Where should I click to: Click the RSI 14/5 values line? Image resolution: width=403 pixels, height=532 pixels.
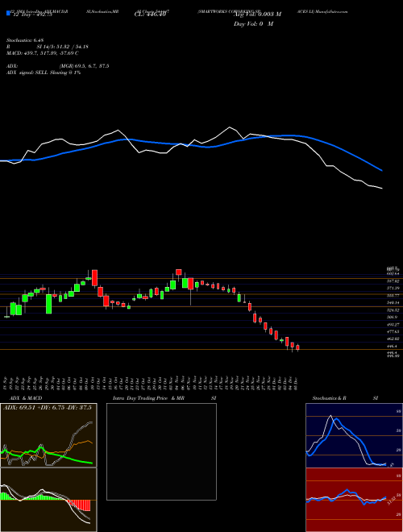coord(48,47)
